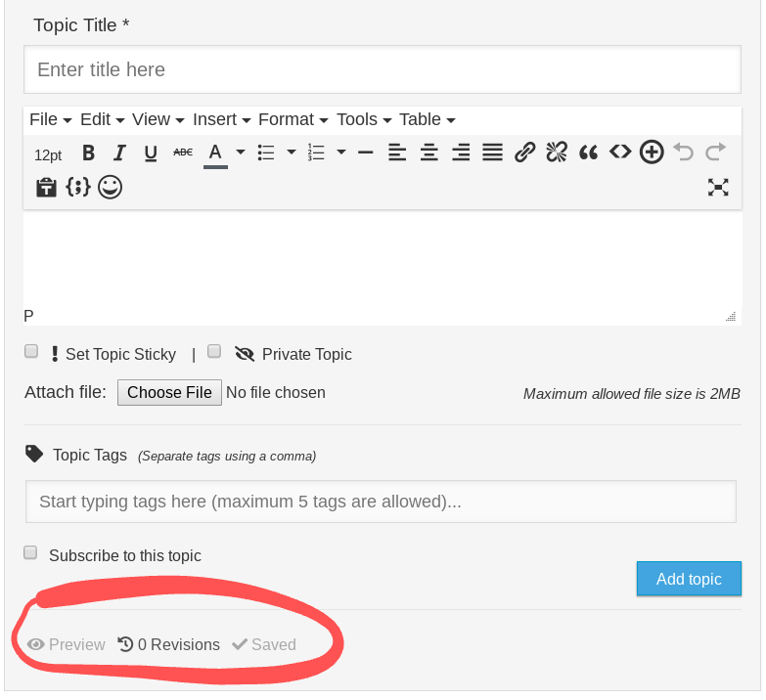This screenshot has width=766, height=700.
Task: Insert a blockquote
Action: pyautogui.click(x=588, y=153)
